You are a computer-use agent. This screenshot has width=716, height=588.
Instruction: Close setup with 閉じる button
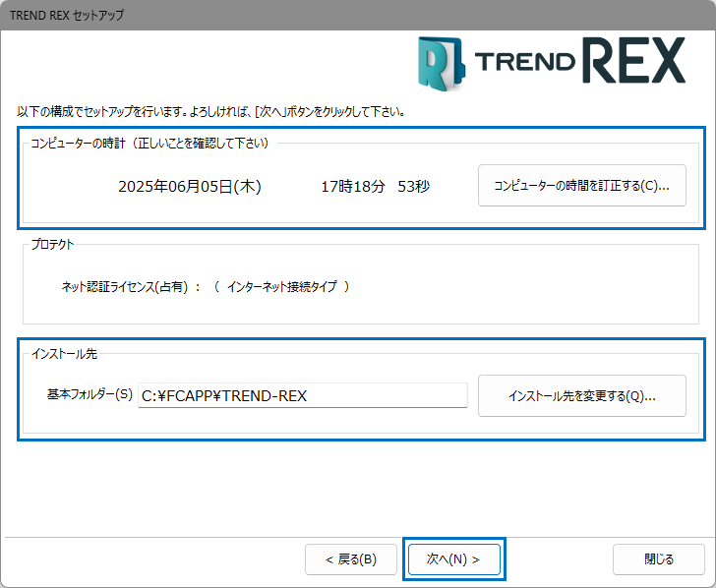[659, 559]
